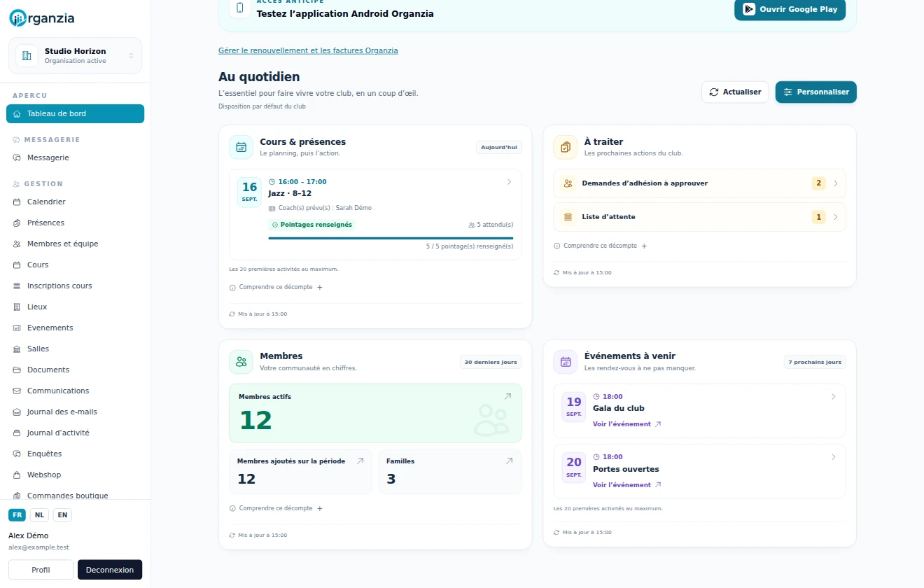Screen dimensions: 924x588
Task: Open Membres ajoutés sur la période arrow
Action: [360, 461]
